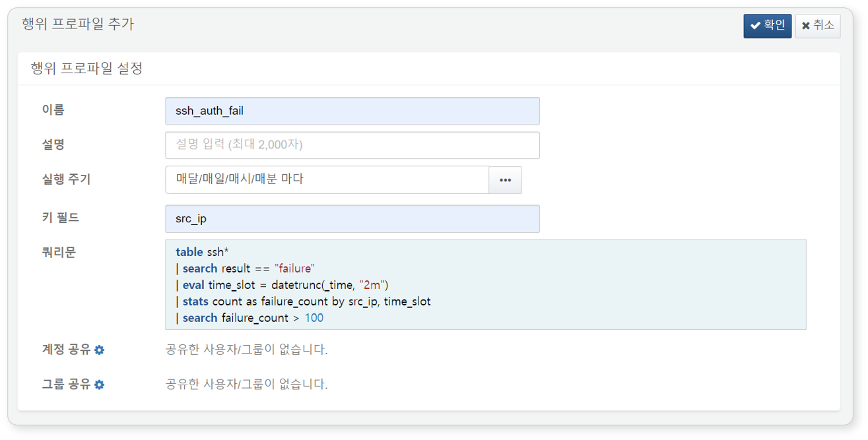The image size is (868, 440).
Task: Edit the key field src_ip
Action: coord(352,218)
